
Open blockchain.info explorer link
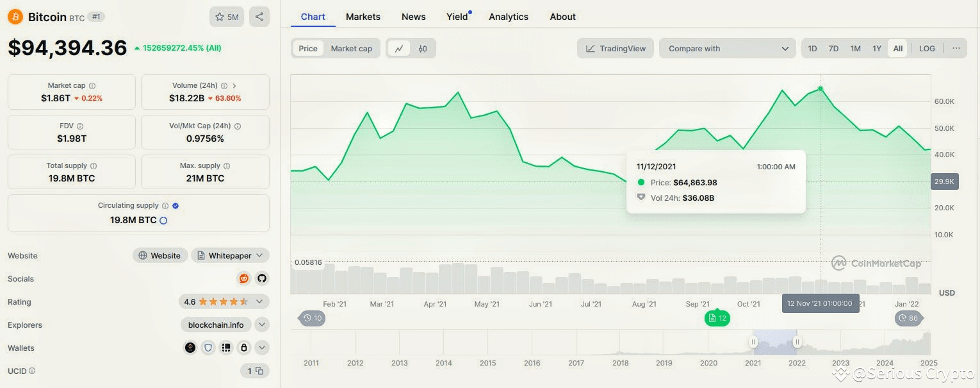point(216,325)
